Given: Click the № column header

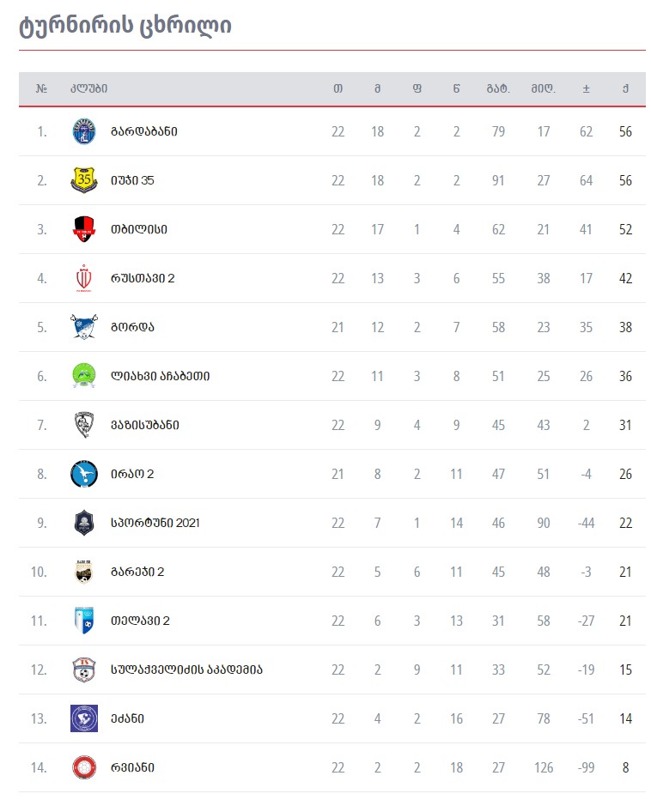Looking at the screenshot, I should click(41, 88).
